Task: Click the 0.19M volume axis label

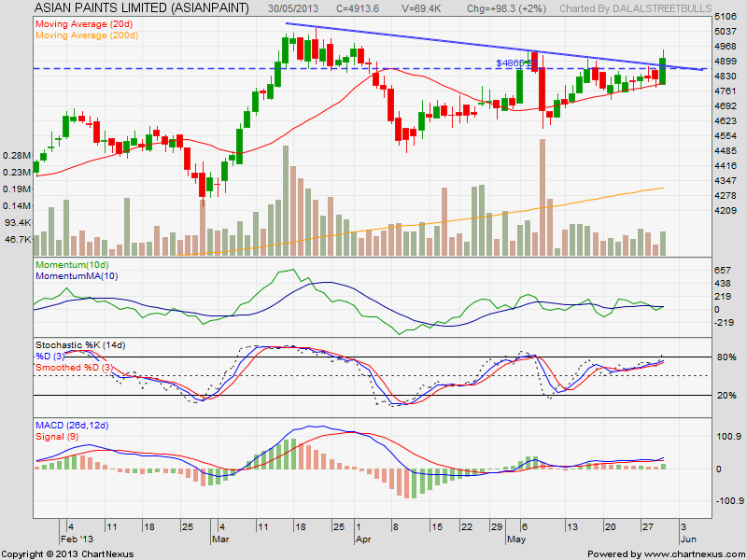Action: point(17,189)
